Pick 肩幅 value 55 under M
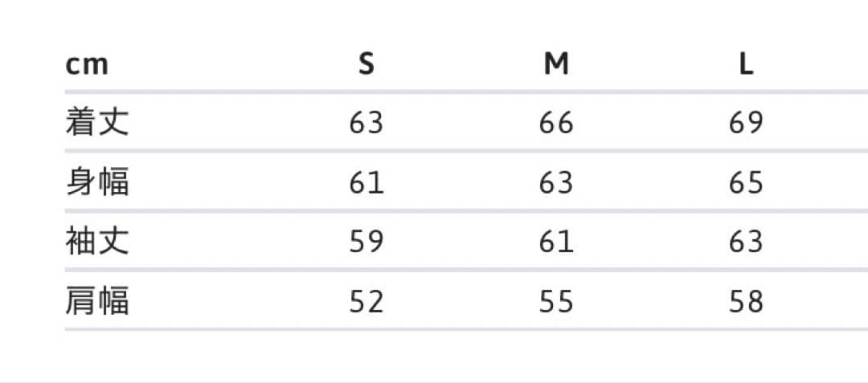868x383 pixels. click(556, 302)
